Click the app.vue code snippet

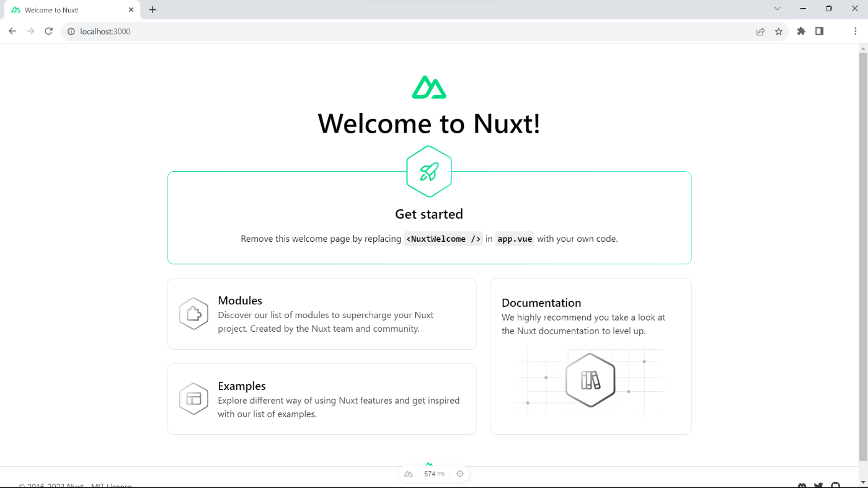515,239
